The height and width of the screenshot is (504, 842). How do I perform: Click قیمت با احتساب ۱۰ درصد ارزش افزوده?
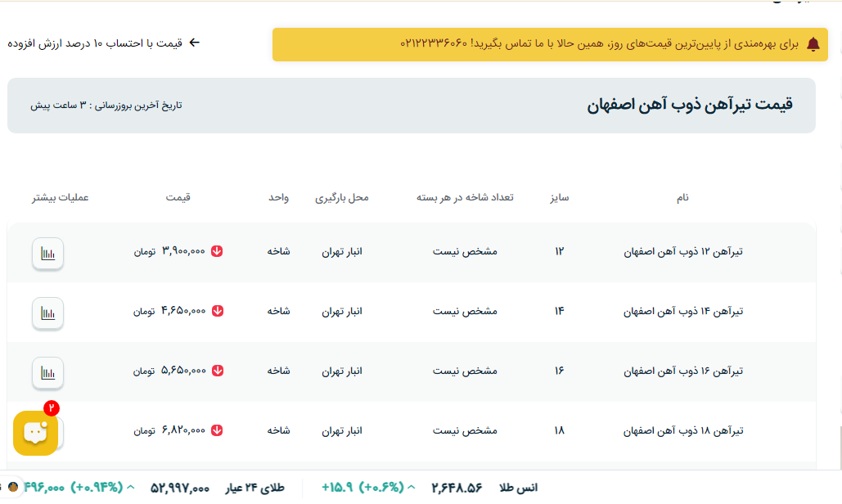click(x=95, y=43)
